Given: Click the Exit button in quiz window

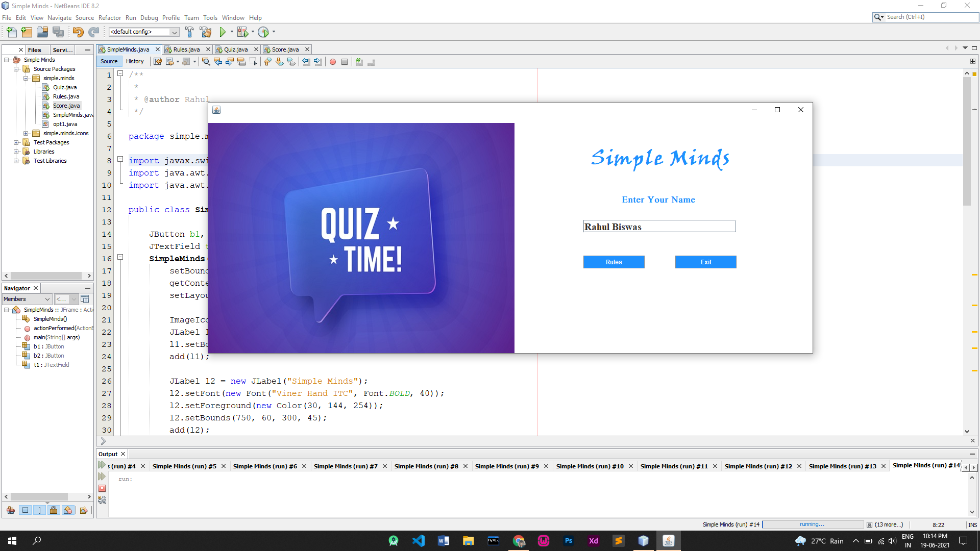Looking at the screenshot, I should tap(705, 262).
